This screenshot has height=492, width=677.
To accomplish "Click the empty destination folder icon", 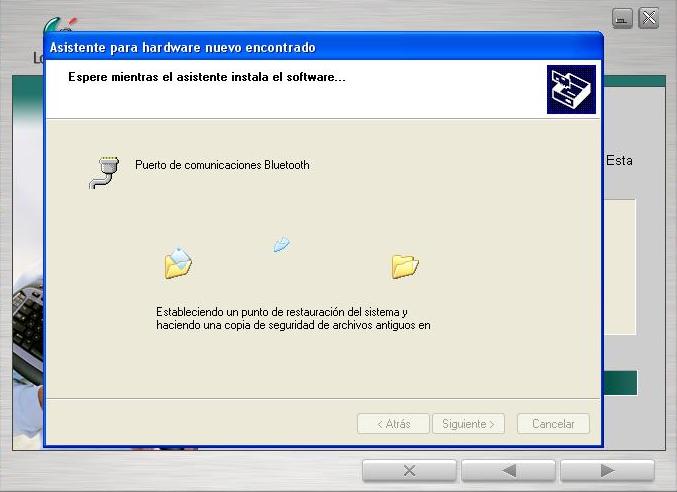I will point(405,265).
